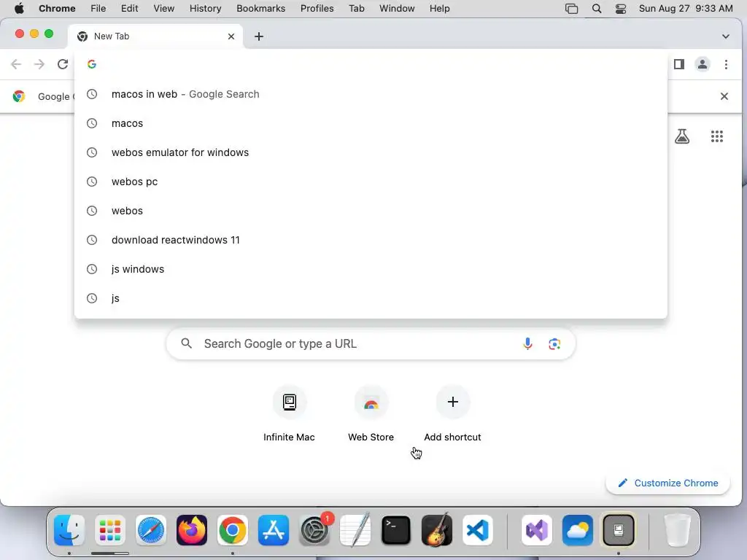Click into the address bar field
This screenshot has width=747, height=560.
371,64
